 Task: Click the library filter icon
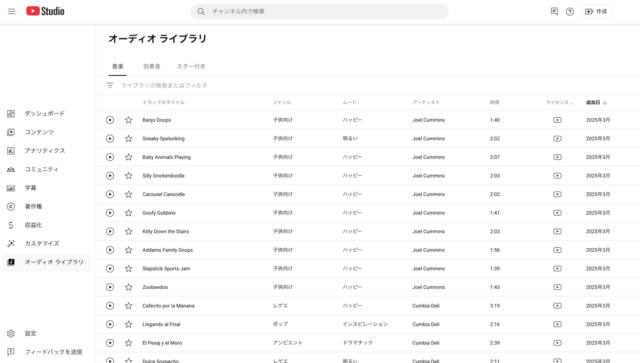click(x=110, y=85)
